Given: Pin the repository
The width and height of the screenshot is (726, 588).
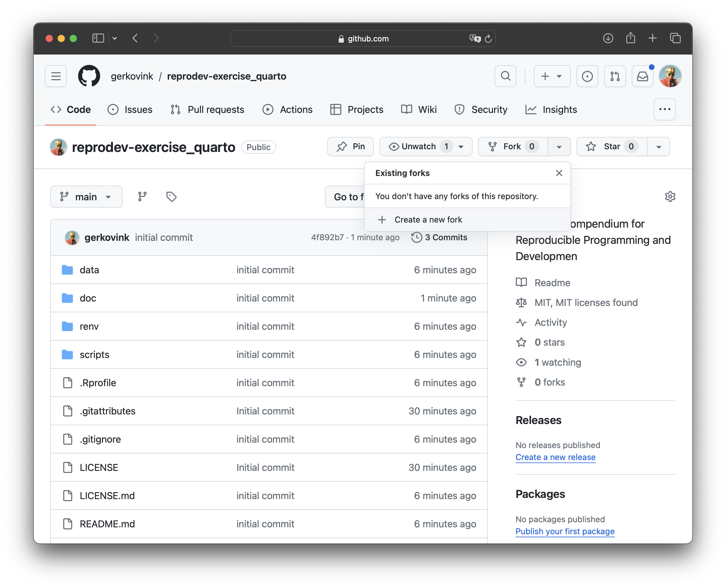Looking at the screenshot, I should pyautogui.click(x=350, y=147).
